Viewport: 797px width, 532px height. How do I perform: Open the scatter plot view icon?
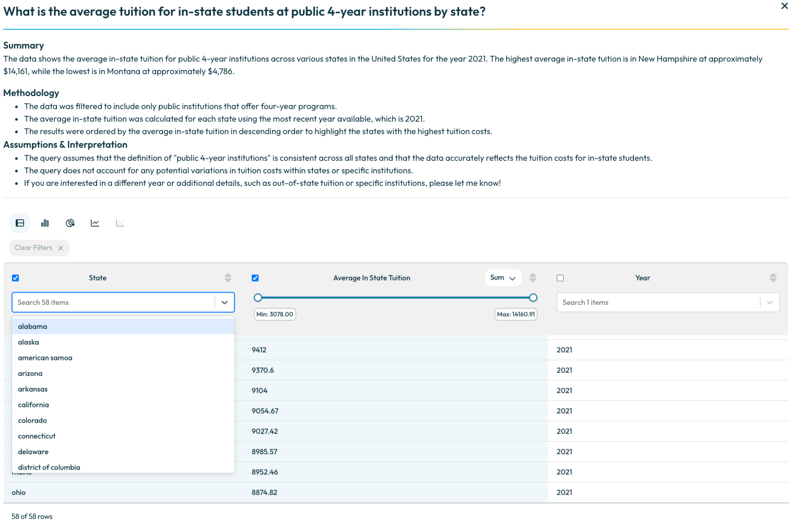[120, 223]
